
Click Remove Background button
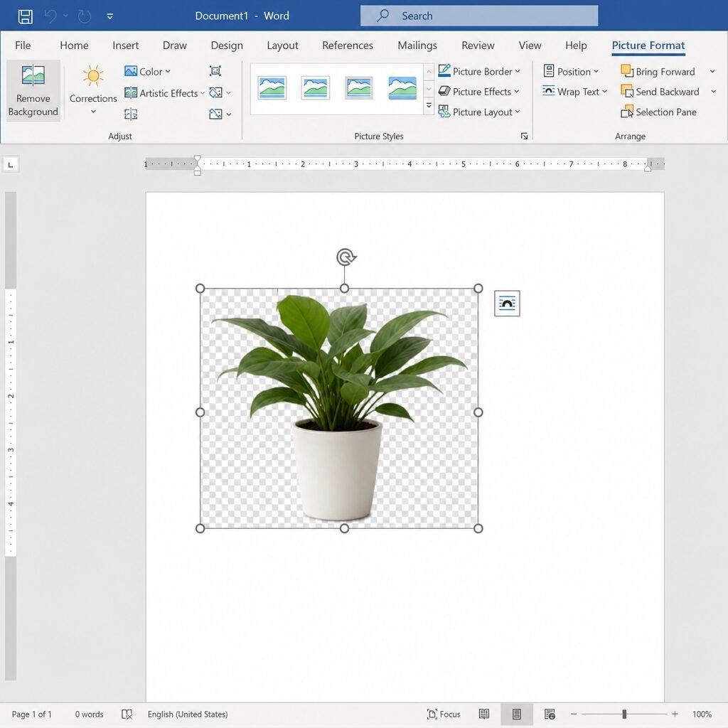click(x=33, y=90)
